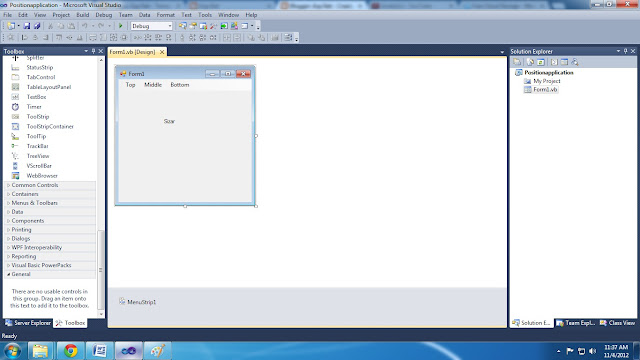Select the ToolStrip control in Toolbox

pos(38,116)
